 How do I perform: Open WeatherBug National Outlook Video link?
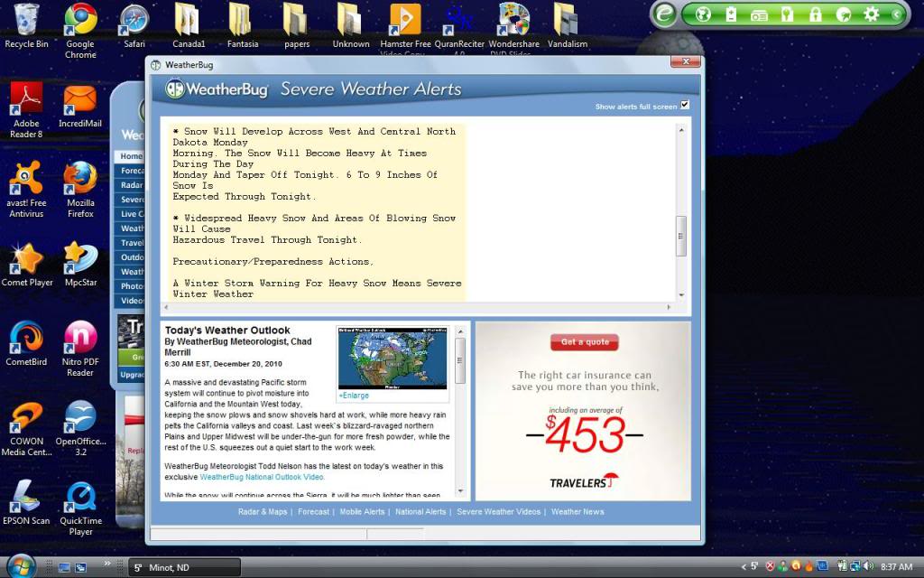click(x=262, y=477)
